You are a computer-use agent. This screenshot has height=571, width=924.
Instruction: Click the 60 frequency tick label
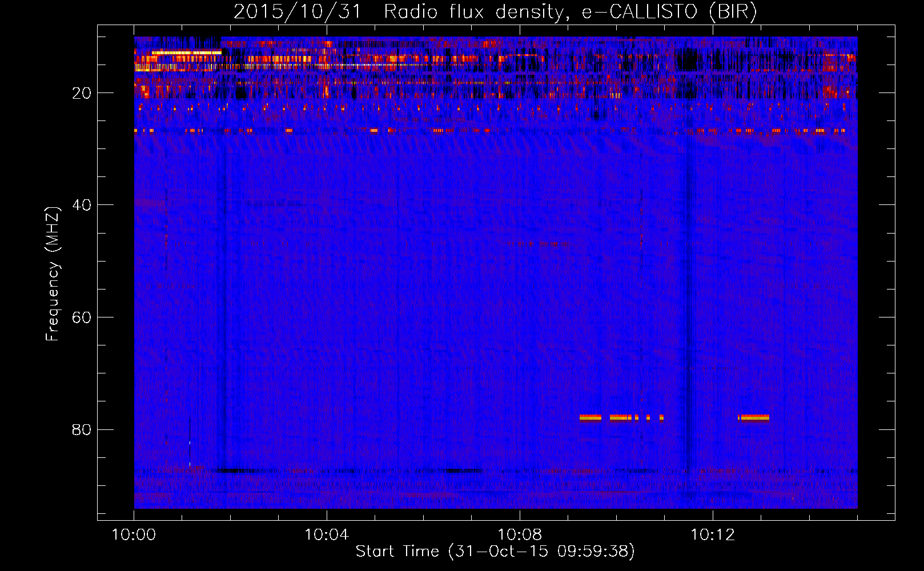coord(82,317)
